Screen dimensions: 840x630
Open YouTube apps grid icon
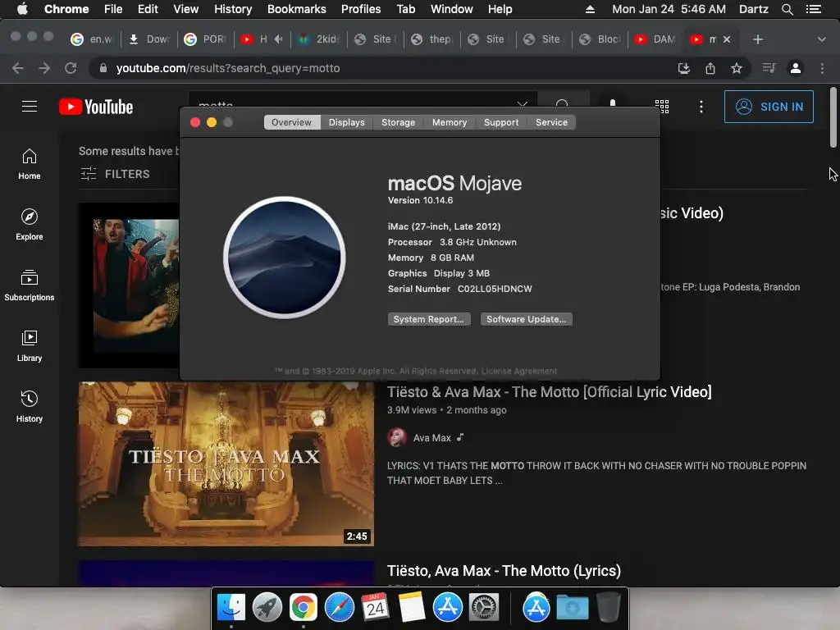(x=662, y=107)
